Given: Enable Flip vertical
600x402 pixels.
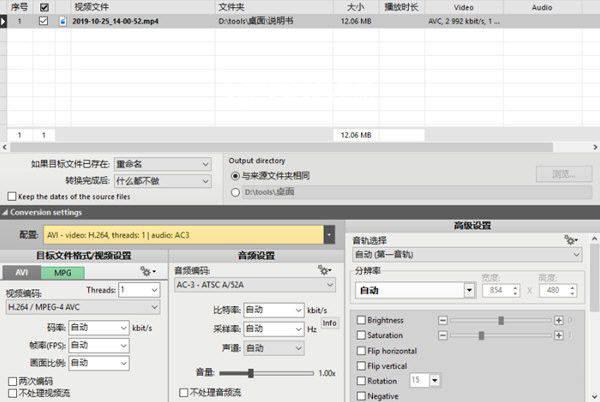Looking at the screenshot, I should (x=361, y=366).
